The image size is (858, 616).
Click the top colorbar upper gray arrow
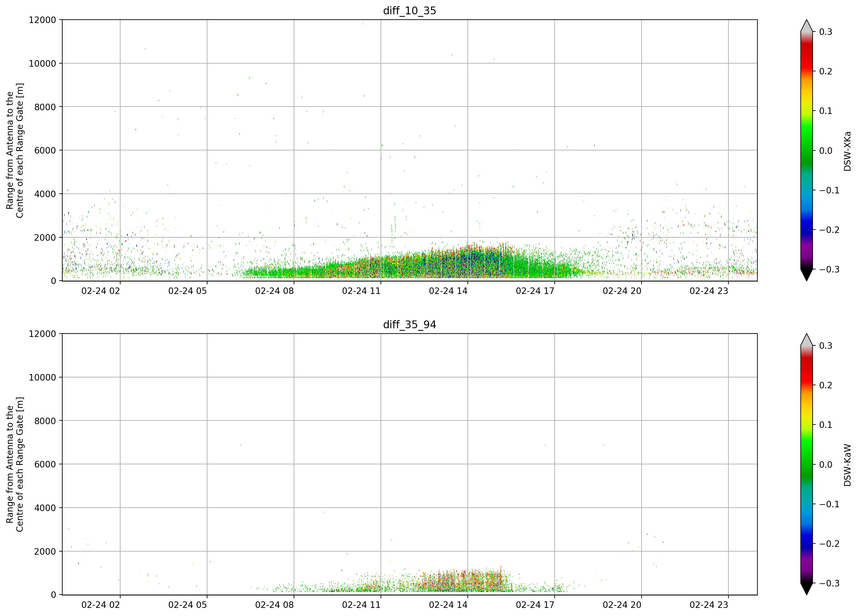click(x=807, y=26)
